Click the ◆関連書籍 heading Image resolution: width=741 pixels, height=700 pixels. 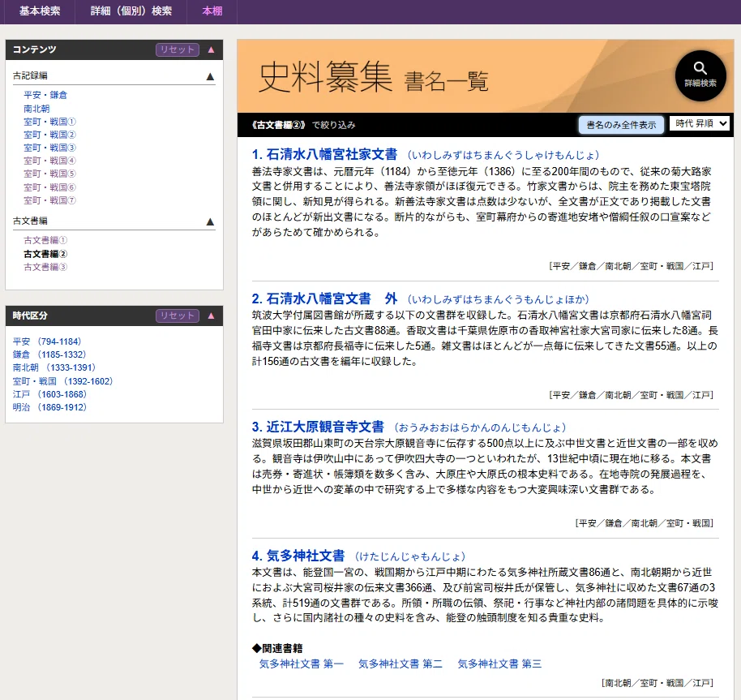click(277, 648)
